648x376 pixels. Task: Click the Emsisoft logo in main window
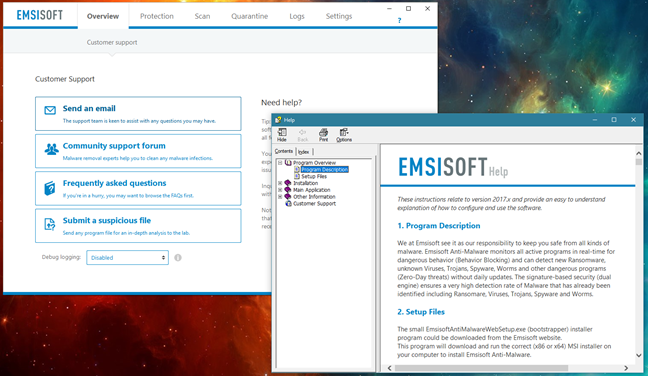coord(40,15)
